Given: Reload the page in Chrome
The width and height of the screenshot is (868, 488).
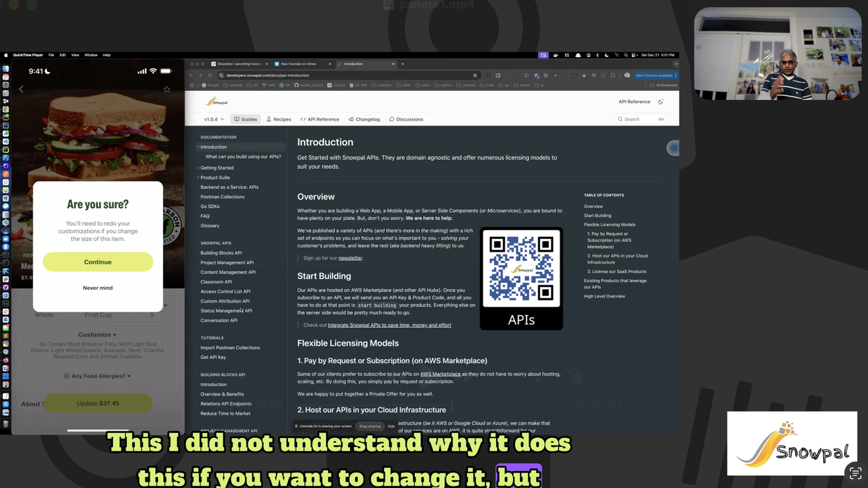Looking at the screenshot, I should 210,75.
